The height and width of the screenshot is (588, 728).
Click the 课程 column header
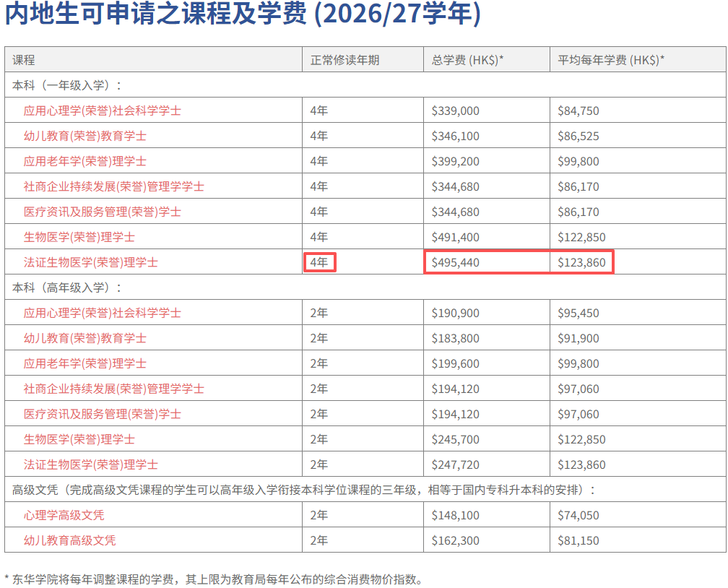21,59
